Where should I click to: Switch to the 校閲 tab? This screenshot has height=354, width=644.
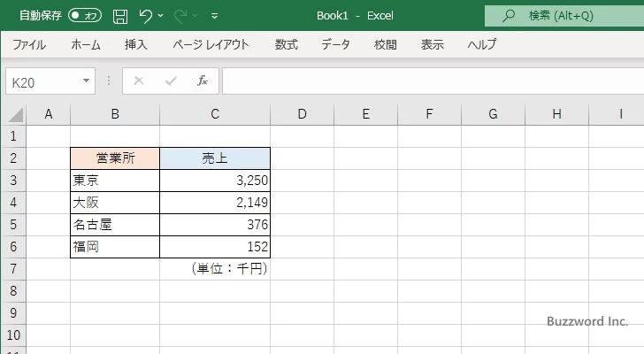click(386, 44)
